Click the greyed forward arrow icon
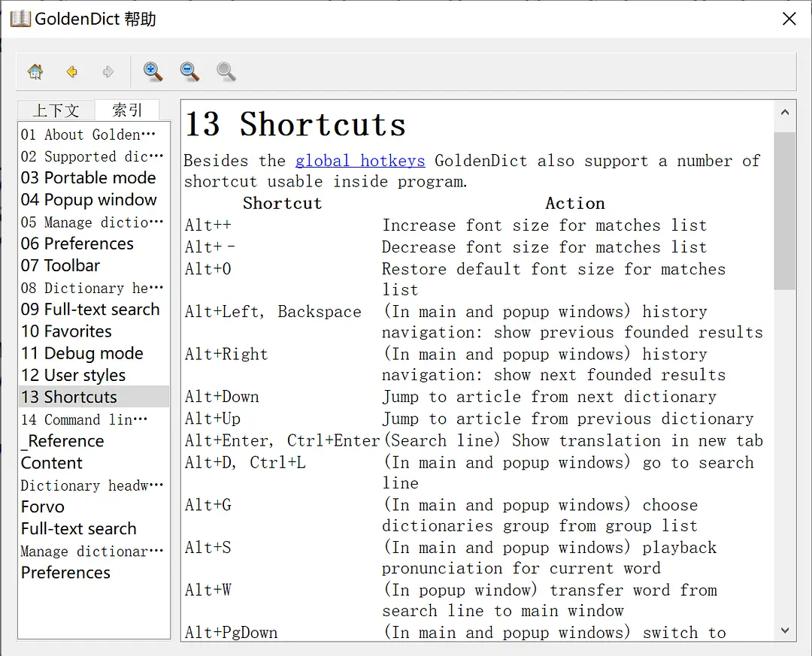Image resolution: width=812 pixels, height=656 pixels. 108,71
